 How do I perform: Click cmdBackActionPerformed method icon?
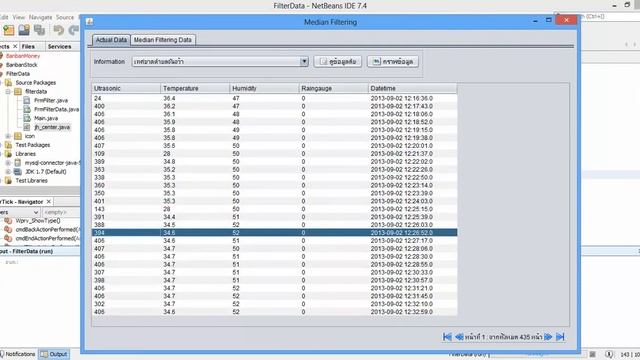[x=8, y=229]
